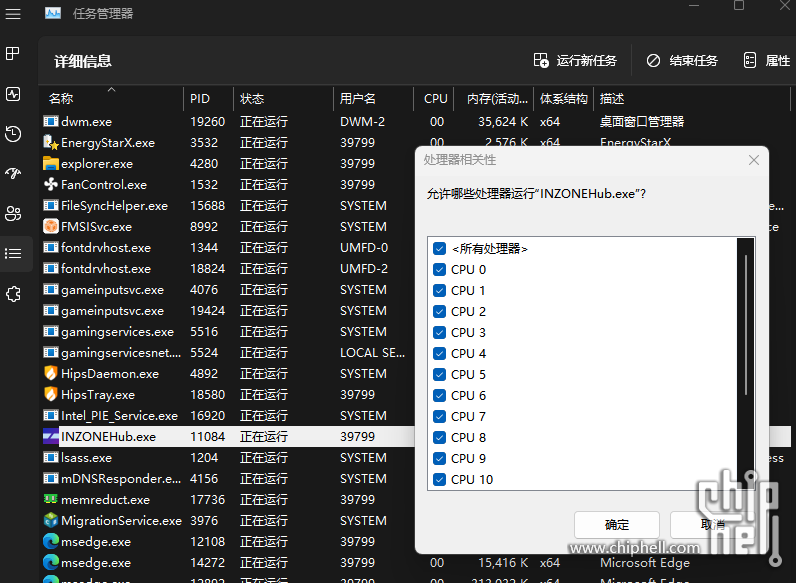The image size is (796, 583).
Task: Select the gamingservices.exe row
Action: (227, 332)
